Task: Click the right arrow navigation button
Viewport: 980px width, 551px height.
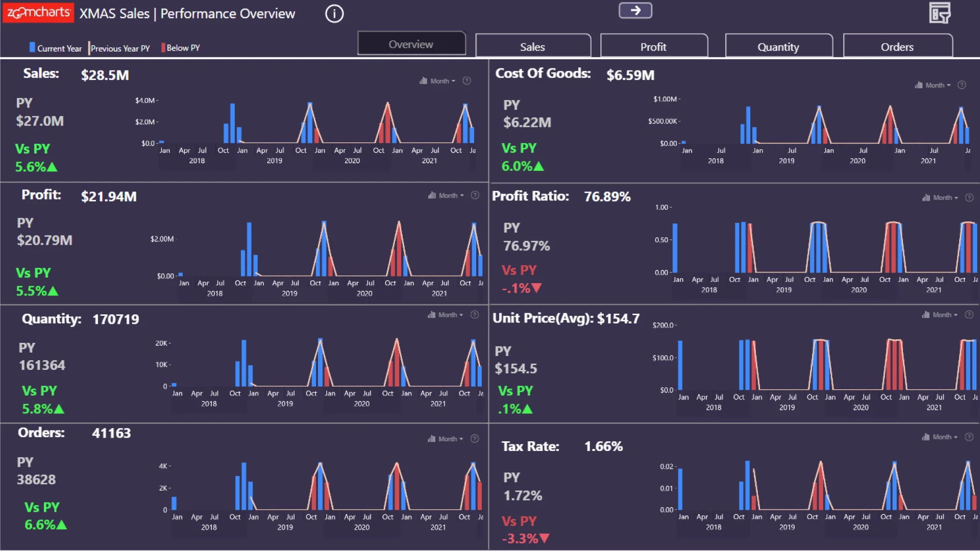Action: pyautogui.click(x=635, y=10)
